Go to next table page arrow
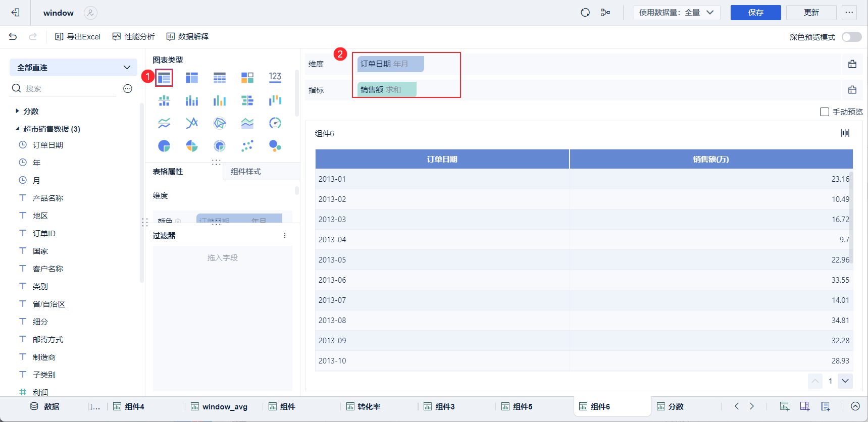868x422 pixels. 845,381
